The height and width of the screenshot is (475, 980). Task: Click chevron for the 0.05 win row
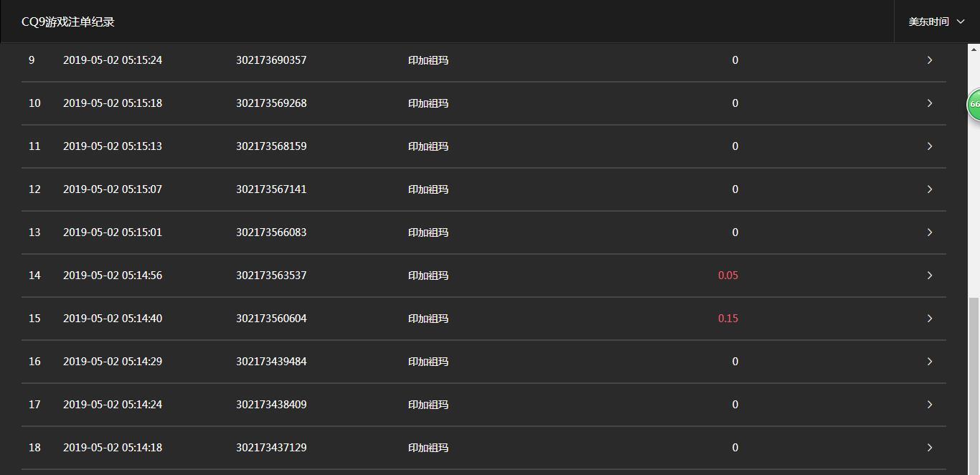click(x=929, y=276)
